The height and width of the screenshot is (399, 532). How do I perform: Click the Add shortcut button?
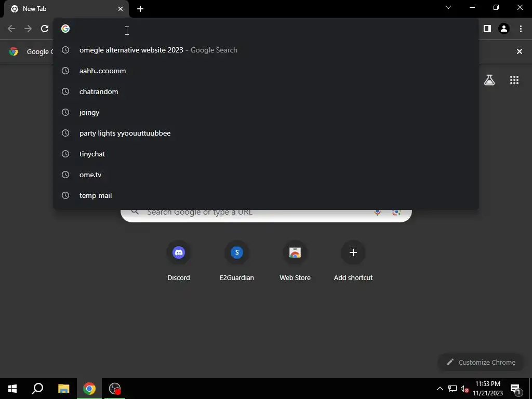tap(353, 261)
